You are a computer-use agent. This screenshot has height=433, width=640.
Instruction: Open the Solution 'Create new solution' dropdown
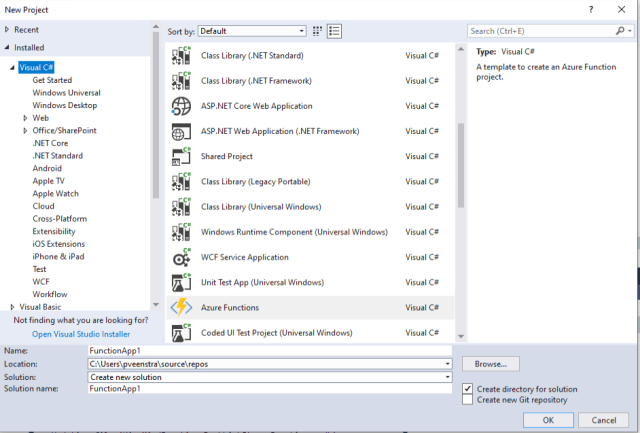point(270,377)
